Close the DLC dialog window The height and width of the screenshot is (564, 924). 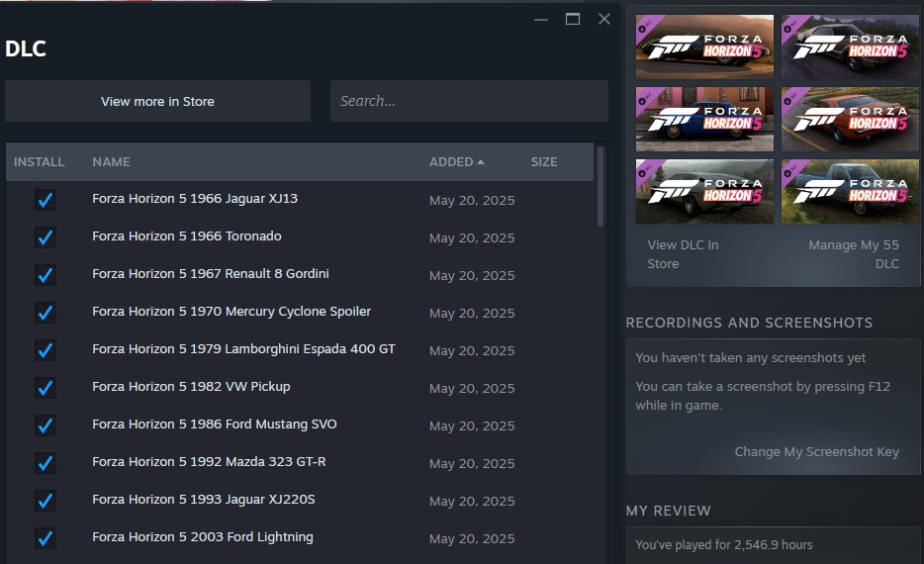[x=603, y=19]
